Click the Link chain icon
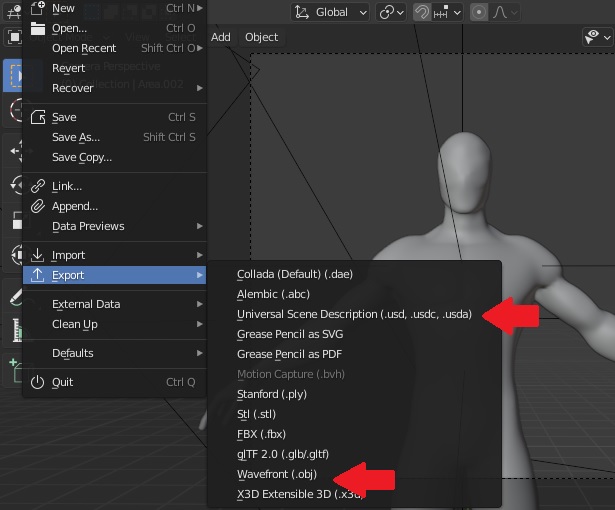This screenshot has height=510, width=615. [x=38, y=186]
